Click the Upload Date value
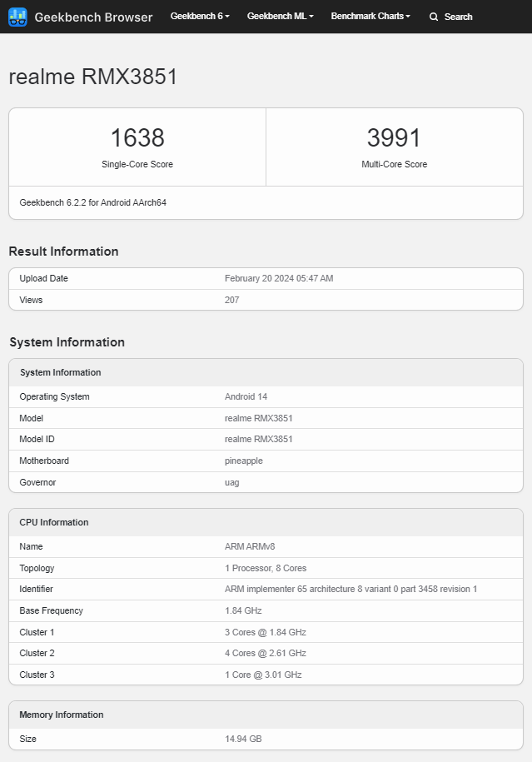 pos(279,278)
